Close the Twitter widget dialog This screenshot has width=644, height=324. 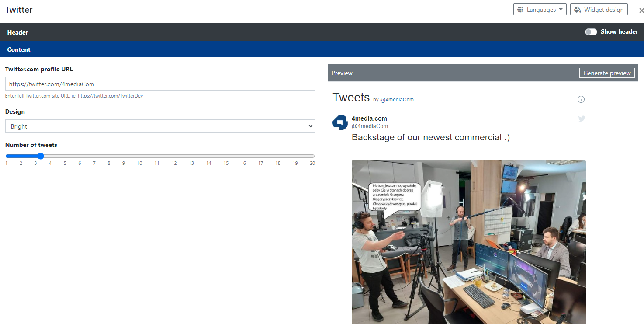pos(641,10)
